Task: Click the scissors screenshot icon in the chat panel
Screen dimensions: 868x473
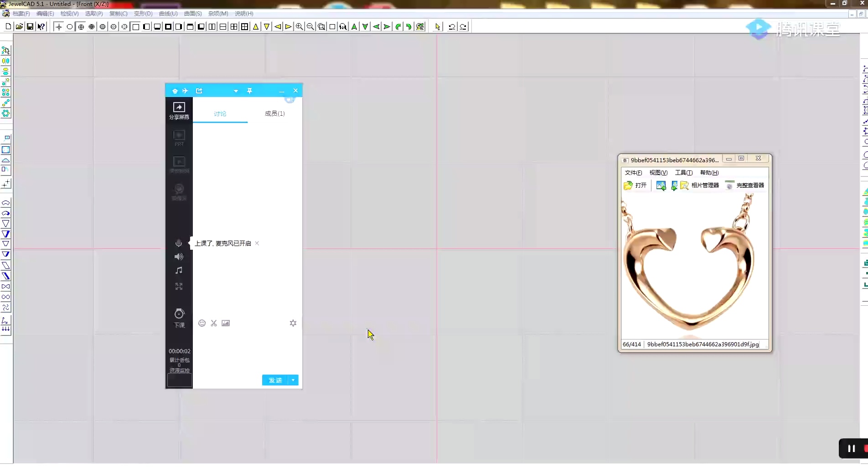Action: click(x=213, y=323)
